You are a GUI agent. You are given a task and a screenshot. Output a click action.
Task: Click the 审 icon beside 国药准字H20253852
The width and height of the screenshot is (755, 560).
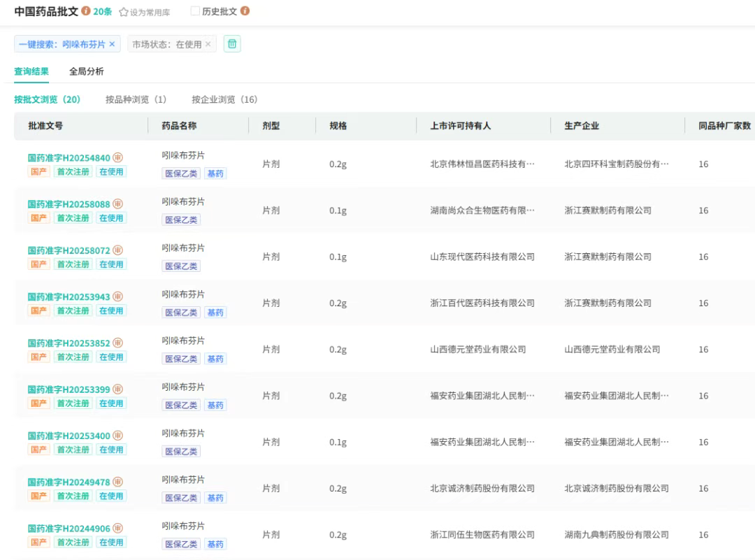118,343
